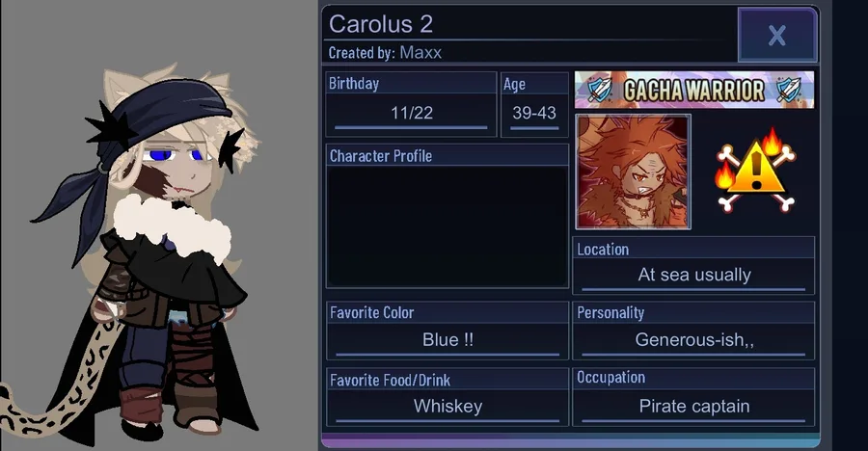868x451 pixels.
Task: Select the orange-haired warrior portrait thumbnail
Action: tap(634, 172)
